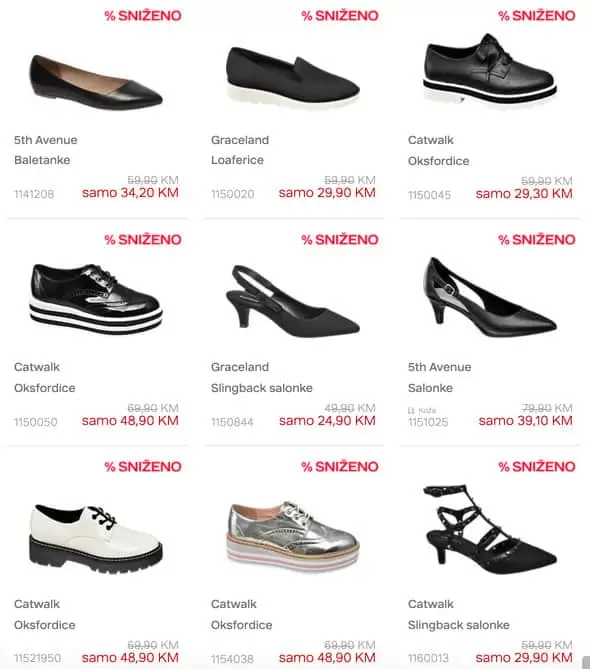Image resolution: width=590 pixels, height=669 pixels.
Task: Select the black Catwalk Oksfordice with bow image
Action: [490, 70]
